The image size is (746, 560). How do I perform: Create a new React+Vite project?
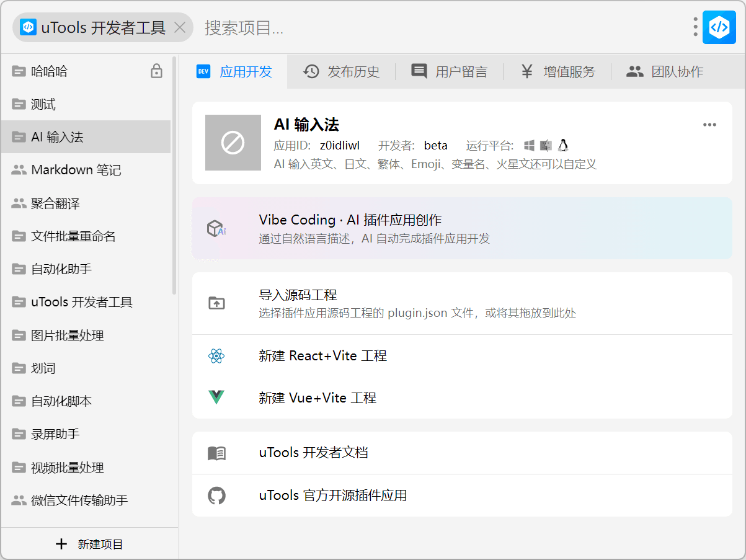click(462, 356)
